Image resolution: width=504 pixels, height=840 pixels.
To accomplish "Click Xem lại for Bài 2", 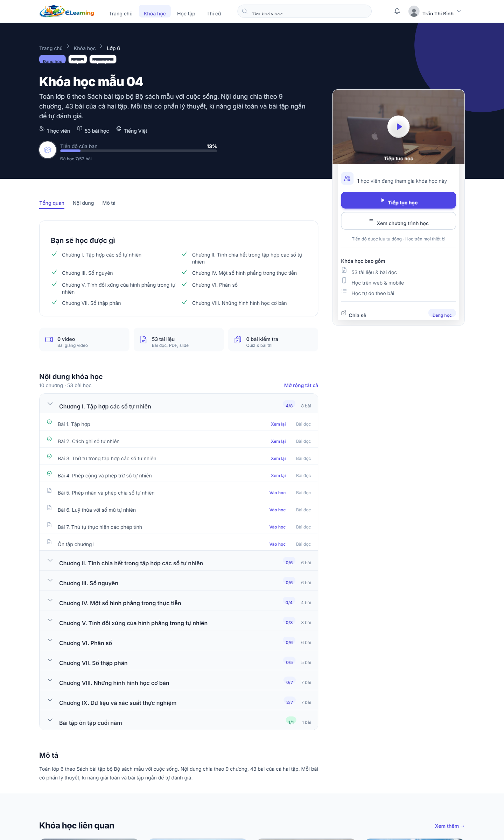I will pyautogui.click(x=278, y=441).
